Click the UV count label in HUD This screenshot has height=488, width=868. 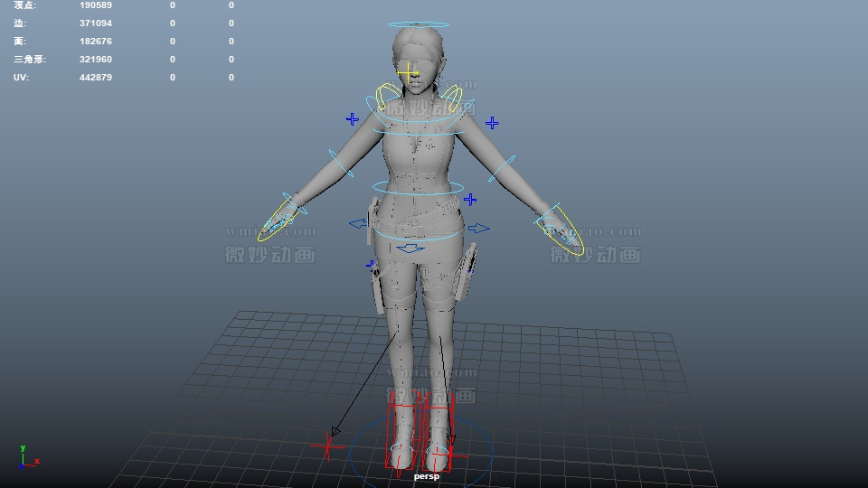point(20,78)
